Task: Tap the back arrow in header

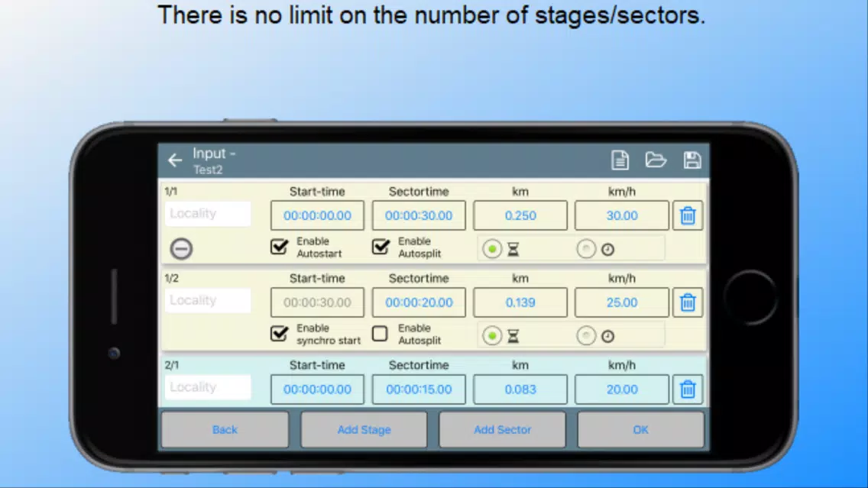Action: pos(175,160)
